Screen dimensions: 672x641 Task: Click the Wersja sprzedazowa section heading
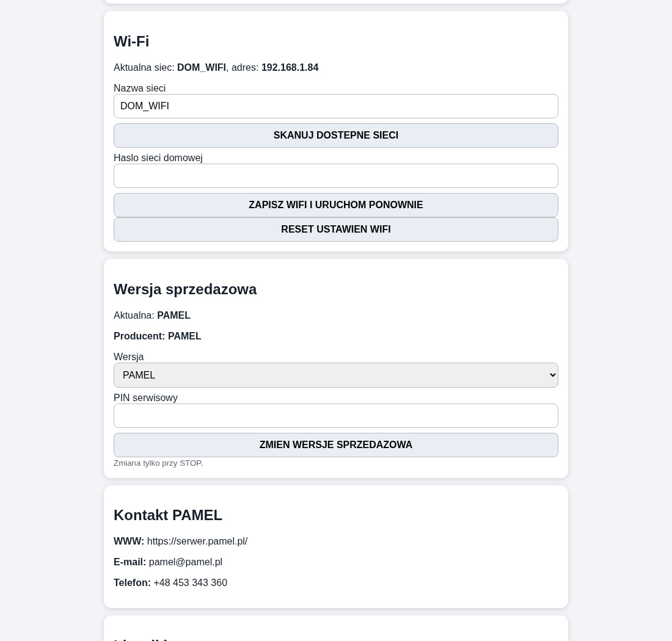[185, 289]
